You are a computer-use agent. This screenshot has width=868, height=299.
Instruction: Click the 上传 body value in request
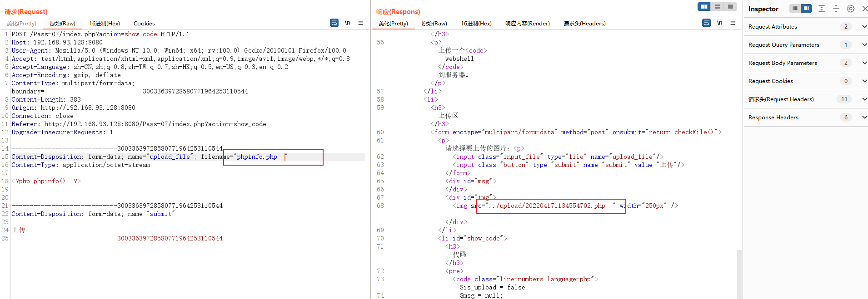(x=19, y=230)
